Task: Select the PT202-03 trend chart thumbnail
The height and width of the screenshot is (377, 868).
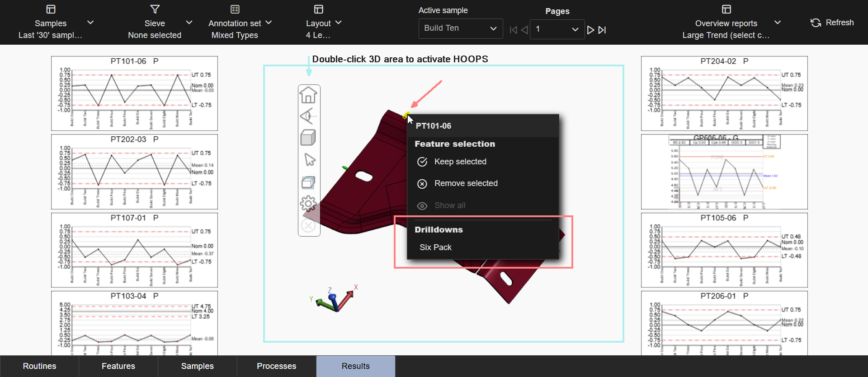Action: (x=134, y=172)
